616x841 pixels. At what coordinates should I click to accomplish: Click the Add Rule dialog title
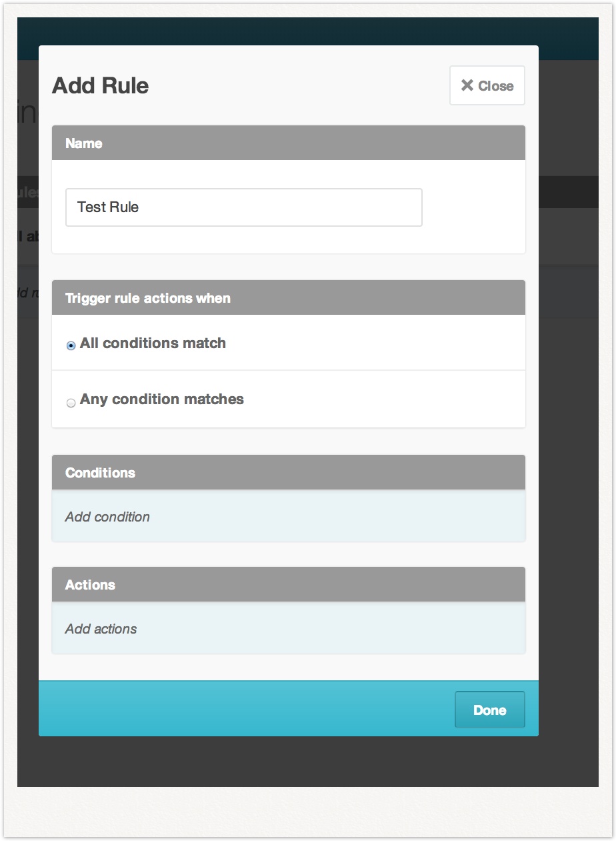click(101, 85)
